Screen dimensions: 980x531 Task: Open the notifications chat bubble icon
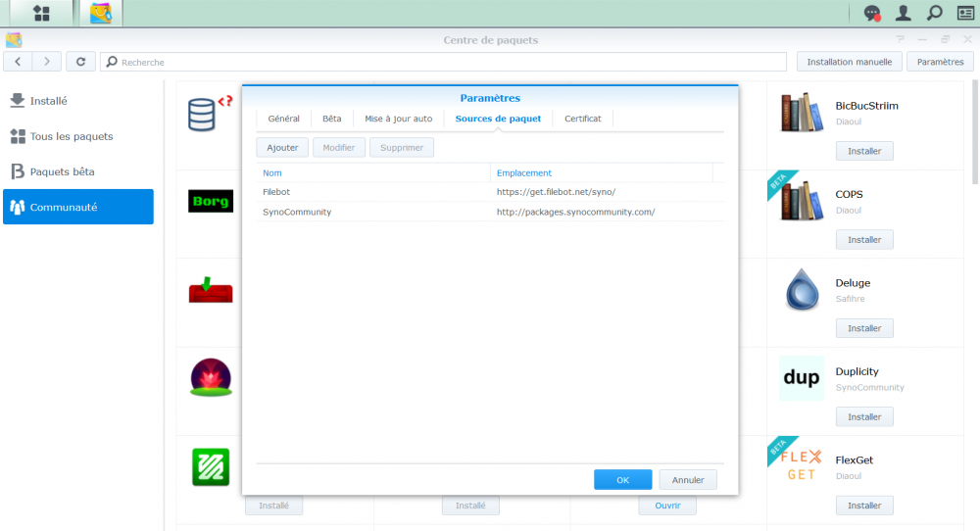[872, 13]
